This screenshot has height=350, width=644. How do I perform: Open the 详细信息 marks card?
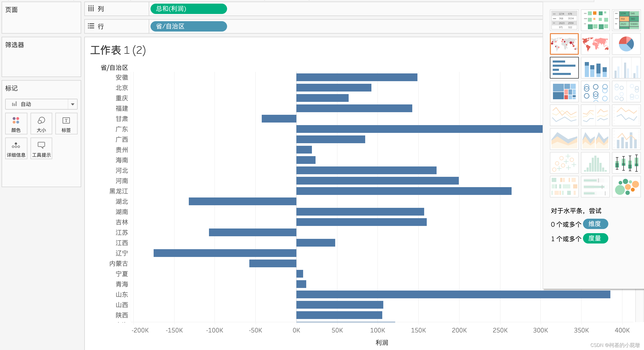tap(16, 148)
